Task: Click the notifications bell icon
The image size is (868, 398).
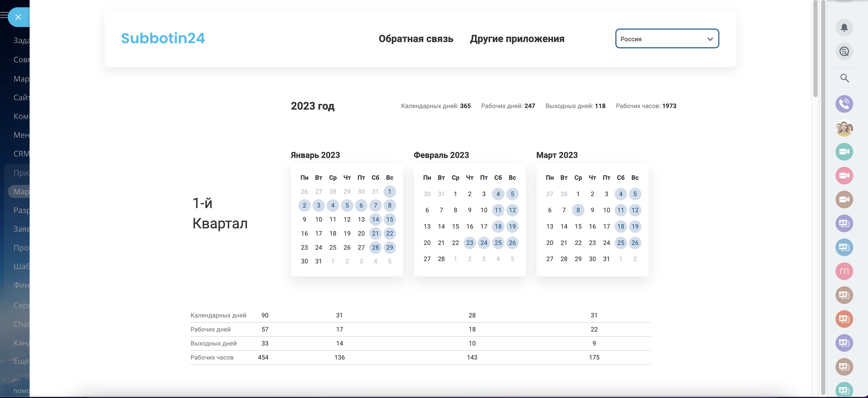Action: pos(844,27)
